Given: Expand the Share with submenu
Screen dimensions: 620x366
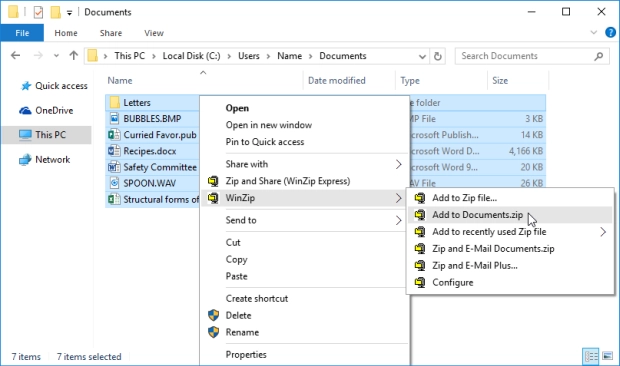Looking at the screenshot, I should click(x=399, y=164).
